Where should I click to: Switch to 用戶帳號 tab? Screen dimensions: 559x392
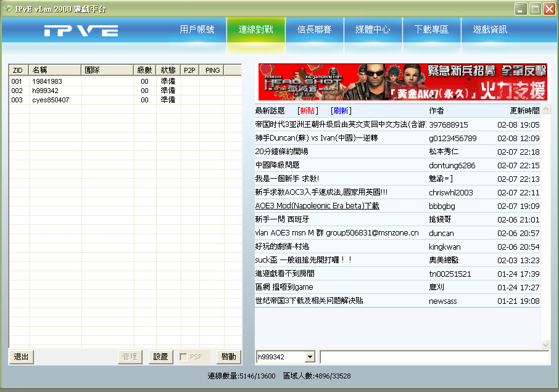tap(197, 30)
